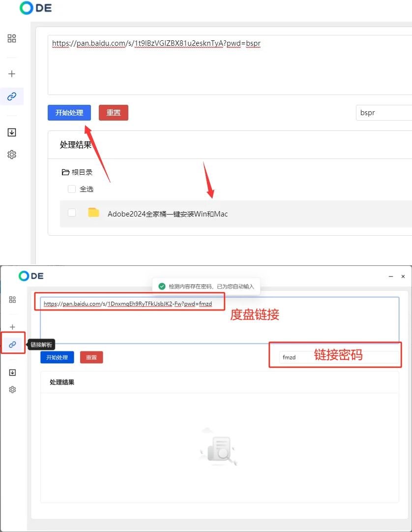The image size is (412, 532).
Task: Open the dashboard grid icon in sidebar
Action: pyautogui.click(x=11, y=38)
